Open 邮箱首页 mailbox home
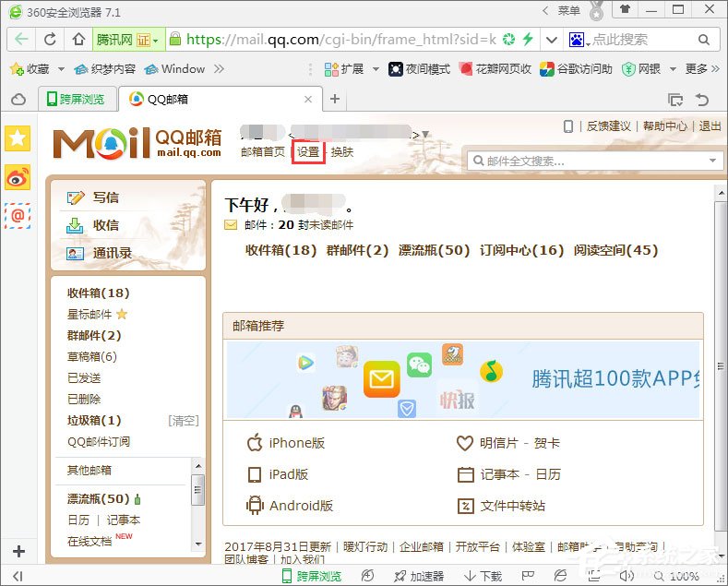Viewport: 728px width, 586px height. pyautogui.click(x=263, y=152)
